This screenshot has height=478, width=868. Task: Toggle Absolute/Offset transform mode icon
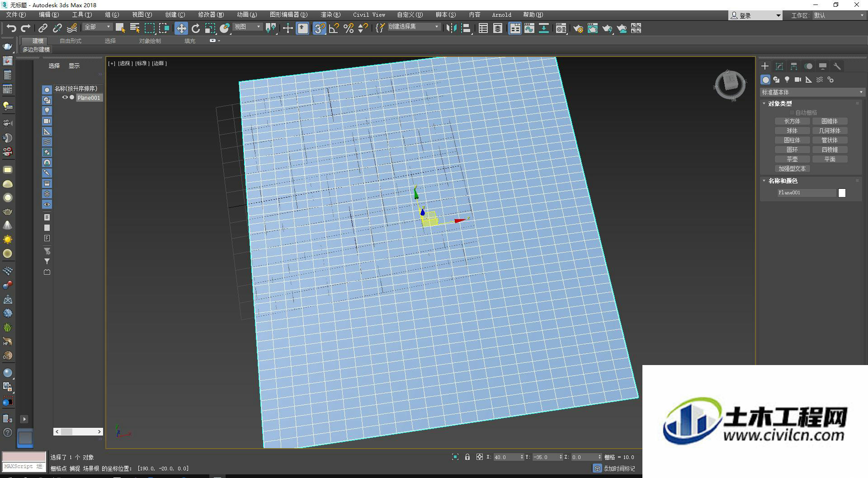[x=480, y=457]
